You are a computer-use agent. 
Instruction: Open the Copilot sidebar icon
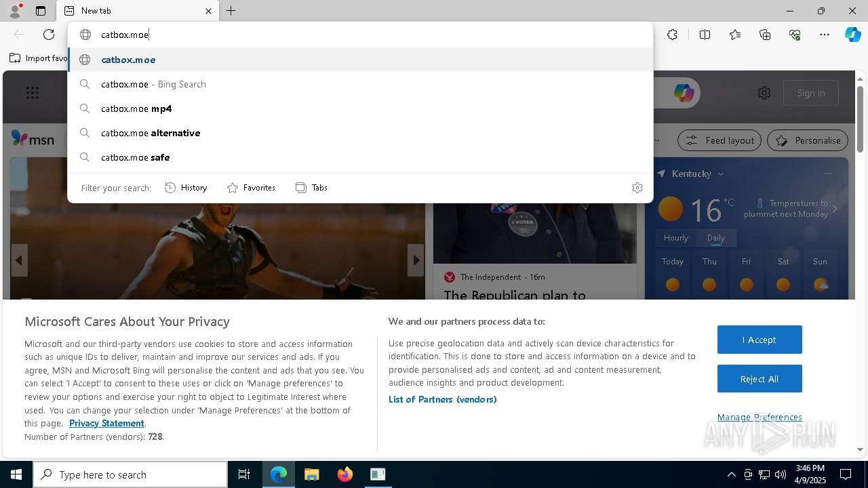pos(852,35)
